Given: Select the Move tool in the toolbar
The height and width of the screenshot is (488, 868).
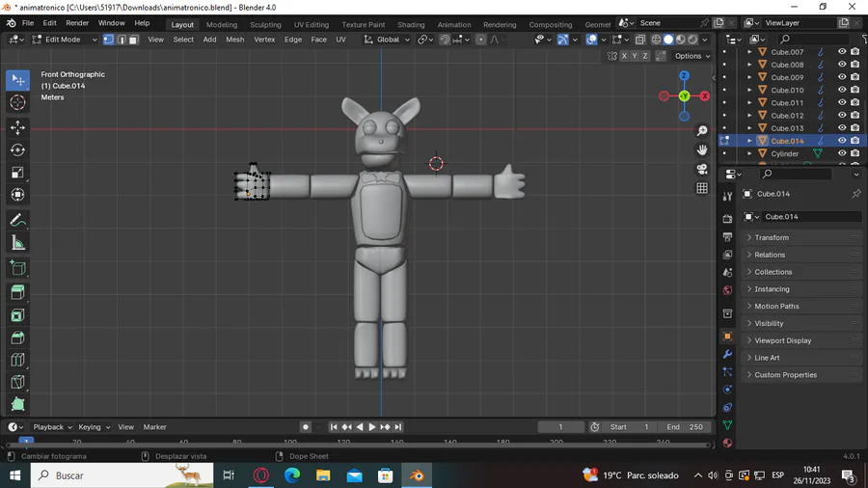Looking at the screenshot, I should pos(17,127).
